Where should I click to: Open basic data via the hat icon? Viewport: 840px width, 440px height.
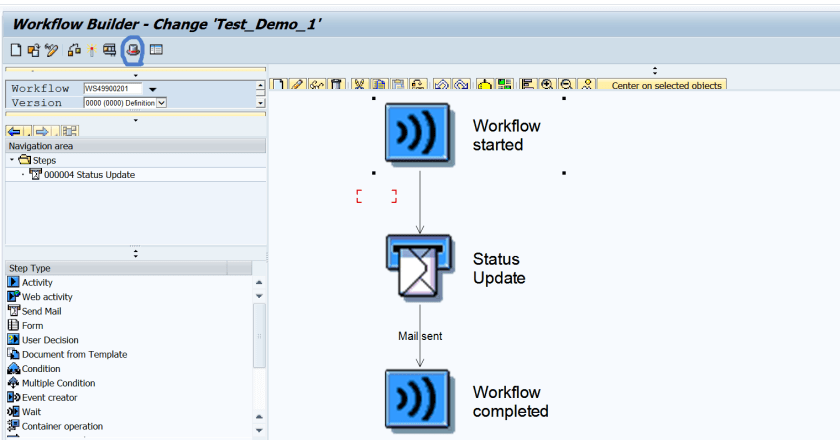tap(133, 50)
